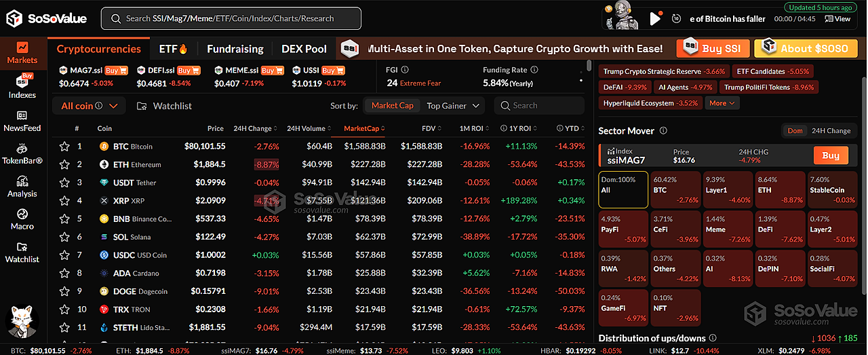The image size is (868, 355).
Task: Select the Layer1 9.39% sector tile
Action: [728, 189]
